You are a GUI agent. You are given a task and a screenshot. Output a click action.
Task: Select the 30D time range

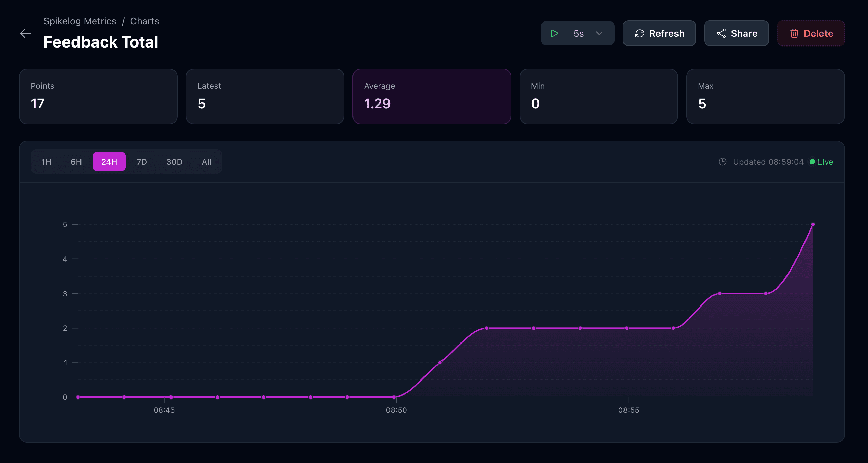point(174,162)
